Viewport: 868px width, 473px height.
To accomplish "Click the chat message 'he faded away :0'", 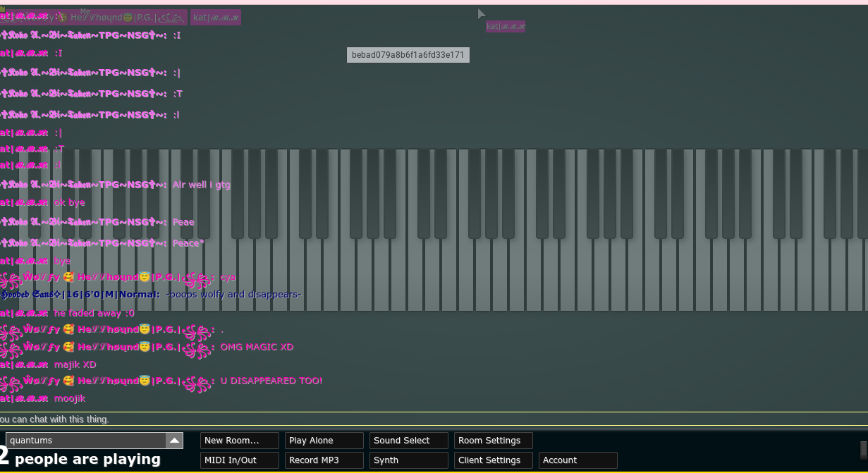I will coord(94,313).
